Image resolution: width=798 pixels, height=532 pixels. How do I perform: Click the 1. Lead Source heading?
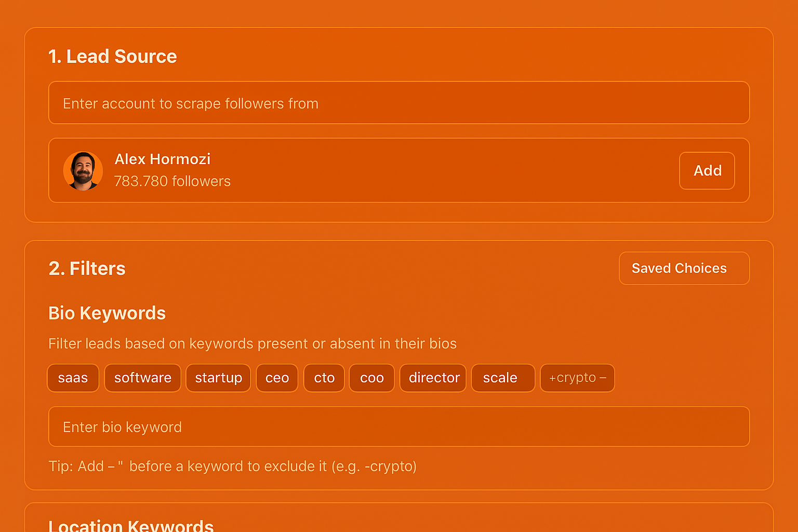(x=112, y=56)
